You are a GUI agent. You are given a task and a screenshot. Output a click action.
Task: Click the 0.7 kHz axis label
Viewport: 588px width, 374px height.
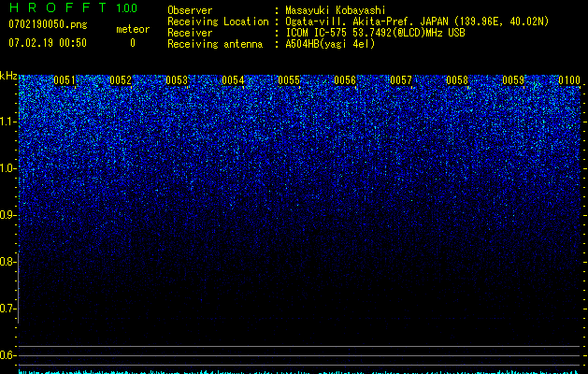pyautogui.click(x=7, y=309)
